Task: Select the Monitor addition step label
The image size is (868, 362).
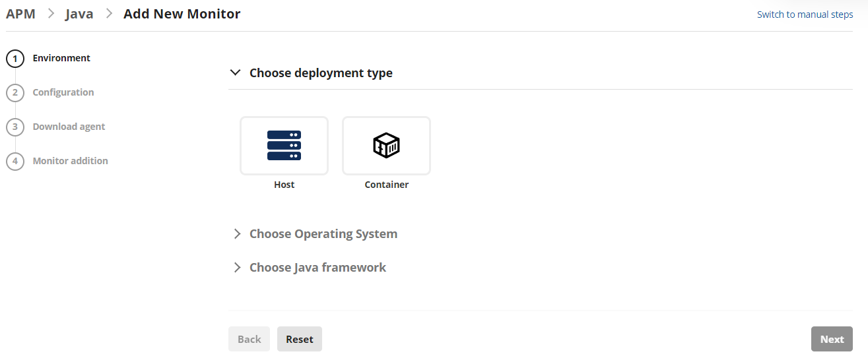Action: point(70,161)
